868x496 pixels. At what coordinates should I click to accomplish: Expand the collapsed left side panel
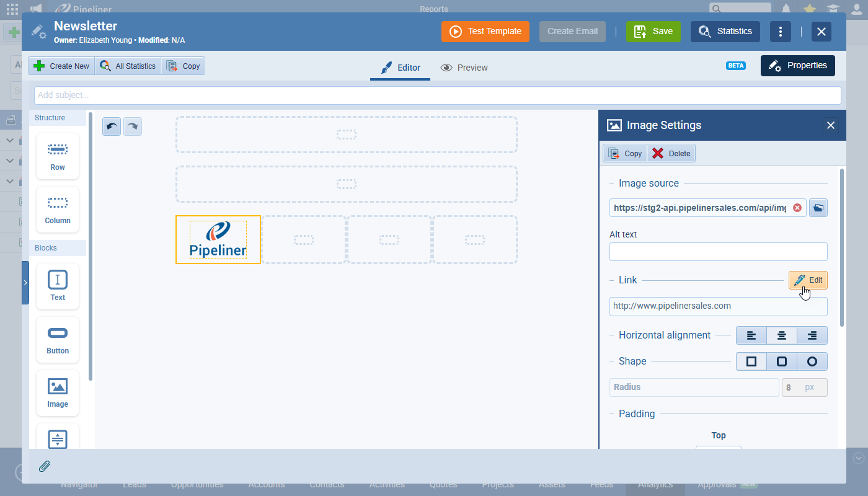[25, 283]
